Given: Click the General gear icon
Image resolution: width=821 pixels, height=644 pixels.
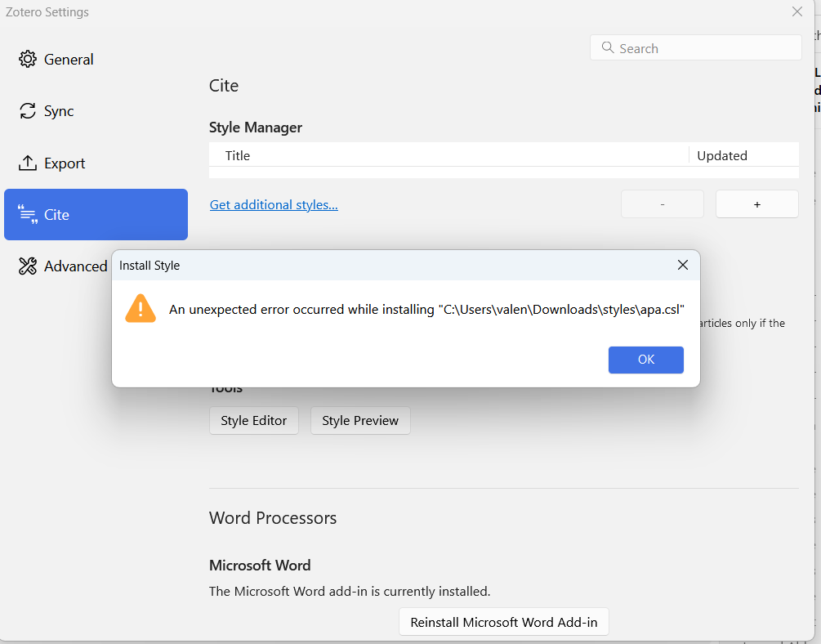Looking at the screenshot, I should coord(28,59).
